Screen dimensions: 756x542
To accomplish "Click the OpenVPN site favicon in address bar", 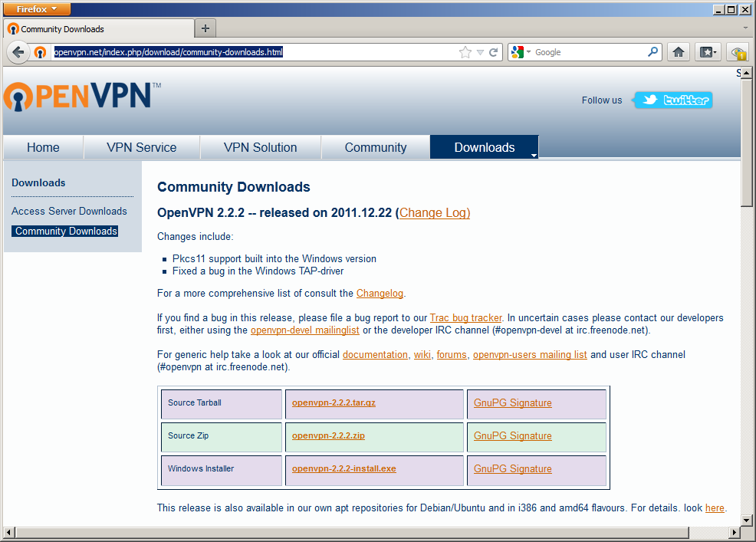I will coord(40,52).
